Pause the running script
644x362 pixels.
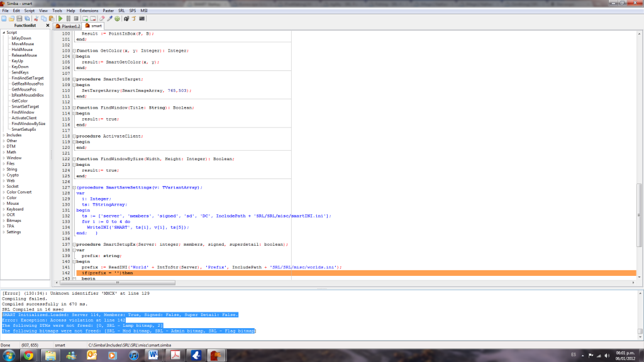point(68,18)
